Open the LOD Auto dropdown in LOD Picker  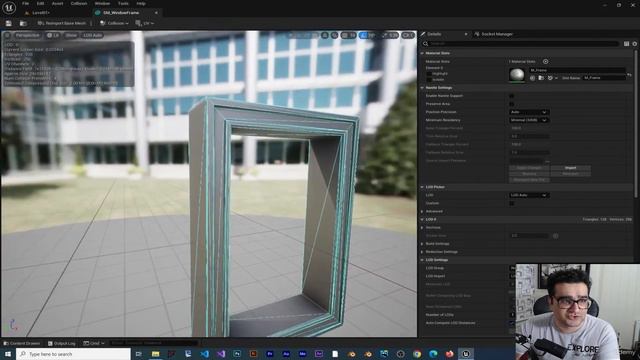coord(529,195)
